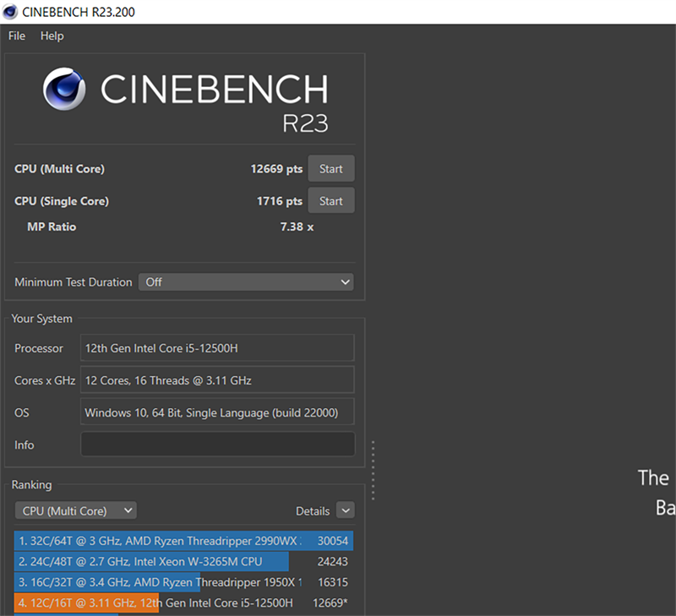Click the dotted panel splitter handle

pos(373,471)
